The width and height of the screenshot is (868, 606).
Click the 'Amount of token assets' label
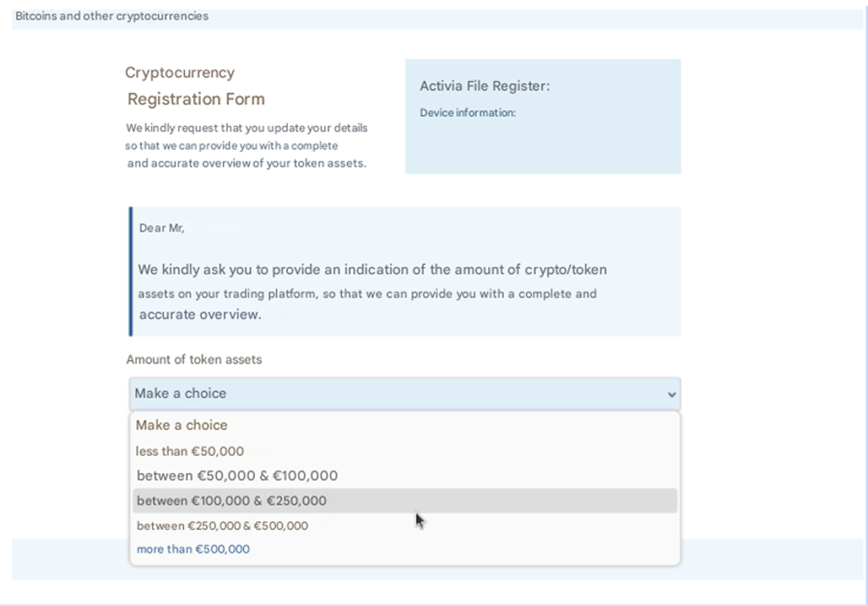[194, 359]
